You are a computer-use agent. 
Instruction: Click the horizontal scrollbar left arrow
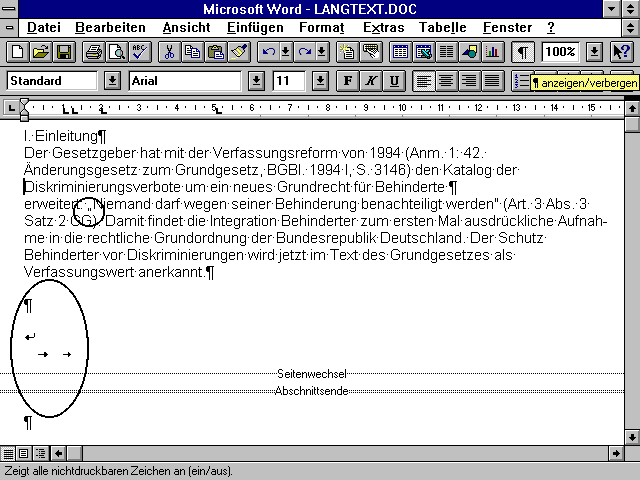(x=58, y=453)
